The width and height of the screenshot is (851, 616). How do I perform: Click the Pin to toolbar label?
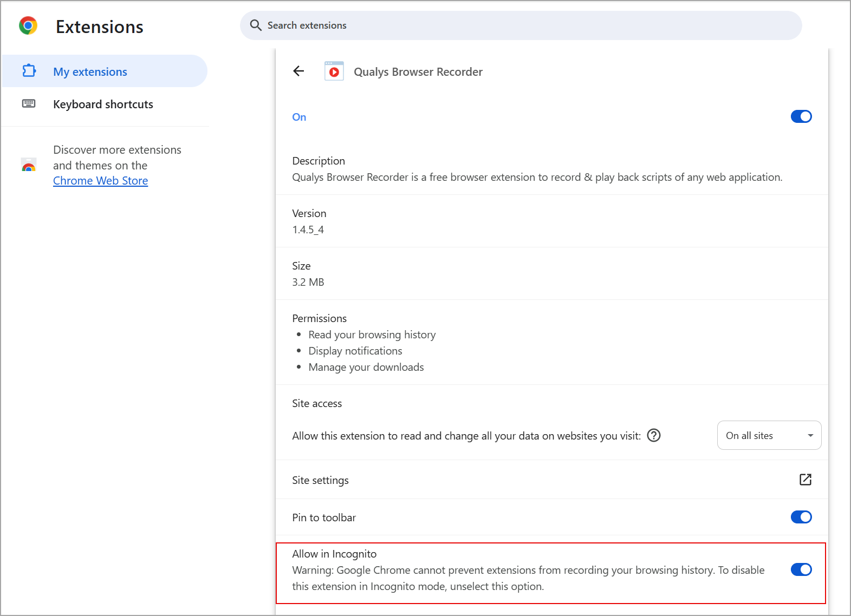[x=324, y=517]
